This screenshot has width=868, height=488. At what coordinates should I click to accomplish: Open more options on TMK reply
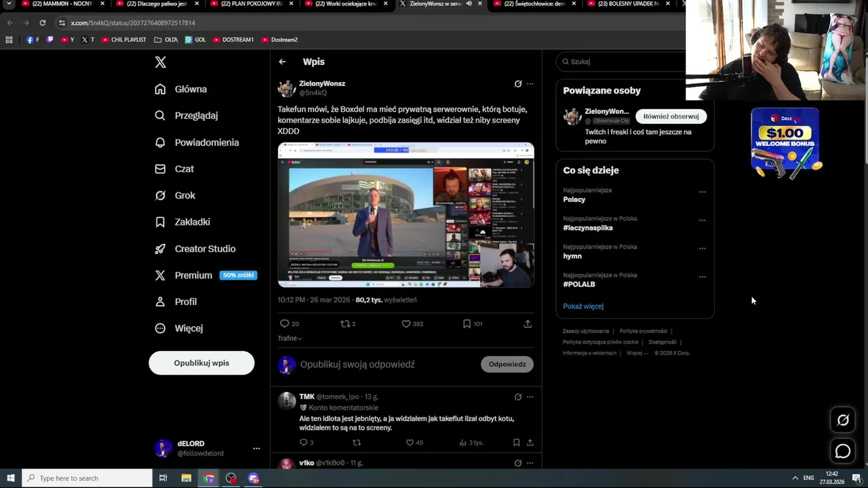point(530,396)
